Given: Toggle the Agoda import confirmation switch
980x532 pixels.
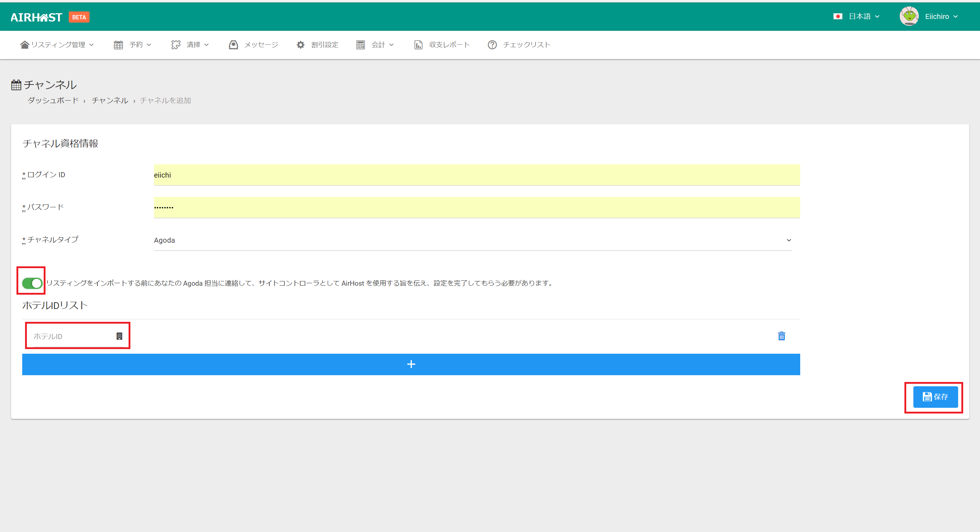Looking at the screenshot, I should 32,283.
